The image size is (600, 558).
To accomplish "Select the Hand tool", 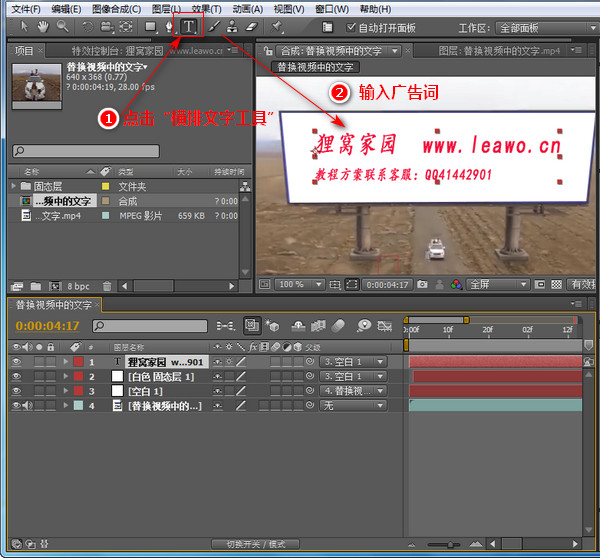I will [43, 27].
